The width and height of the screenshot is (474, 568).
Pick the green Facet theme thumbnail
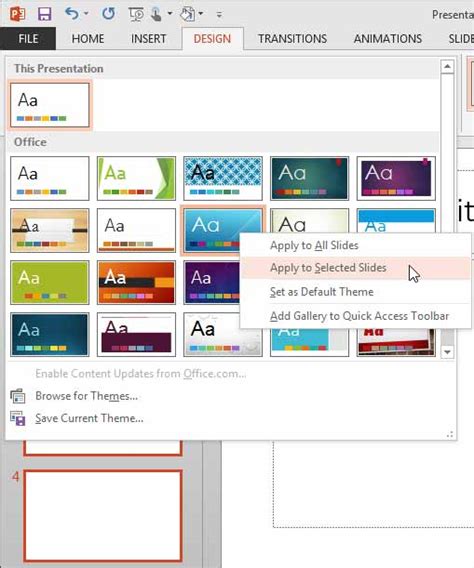(x=136, y=179)
